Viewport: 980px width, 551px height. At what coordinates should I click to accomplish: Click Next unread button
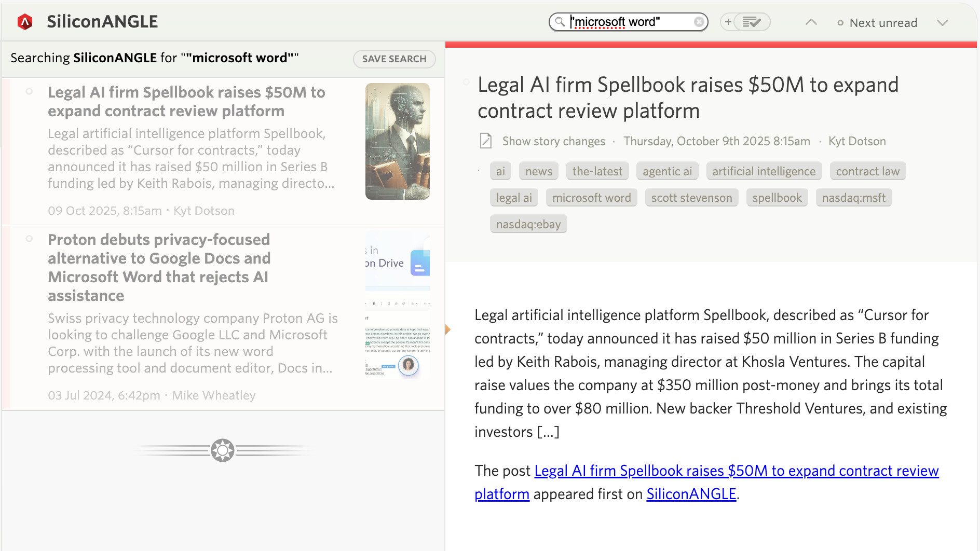tap(877, 23)
